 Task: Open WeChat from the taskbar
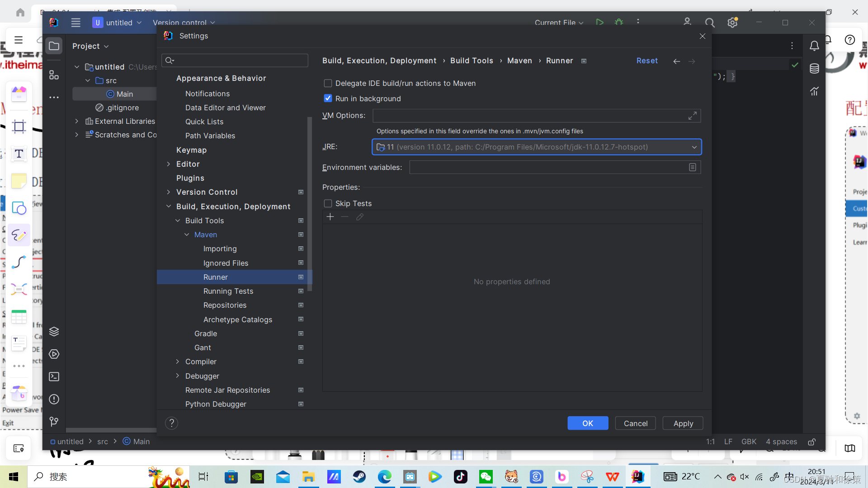(x=486, y=477)
